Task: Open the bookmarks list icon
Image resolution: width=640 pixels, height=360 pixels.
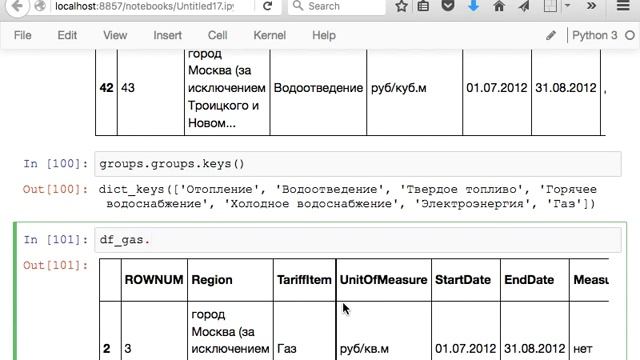Action: (x=423, y=6)
